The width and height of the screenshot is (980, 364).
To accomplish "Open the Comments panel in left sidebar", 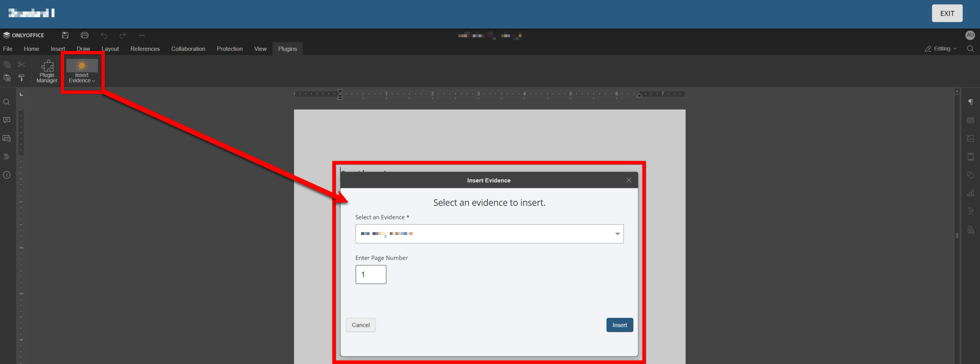I will click(x=7, y=120).
